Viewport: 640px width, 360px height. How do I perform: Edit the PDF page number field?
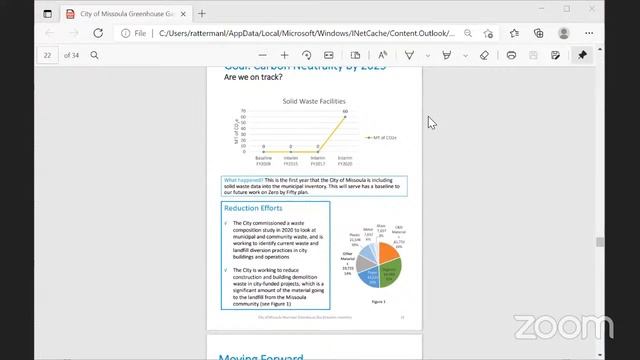point(47,55)
